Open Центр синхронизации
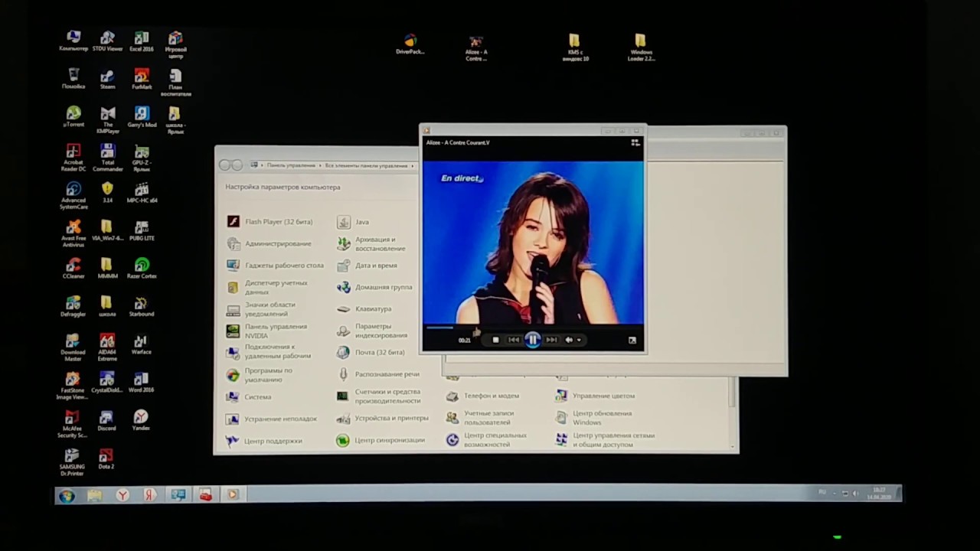 [x=381, y=441]
